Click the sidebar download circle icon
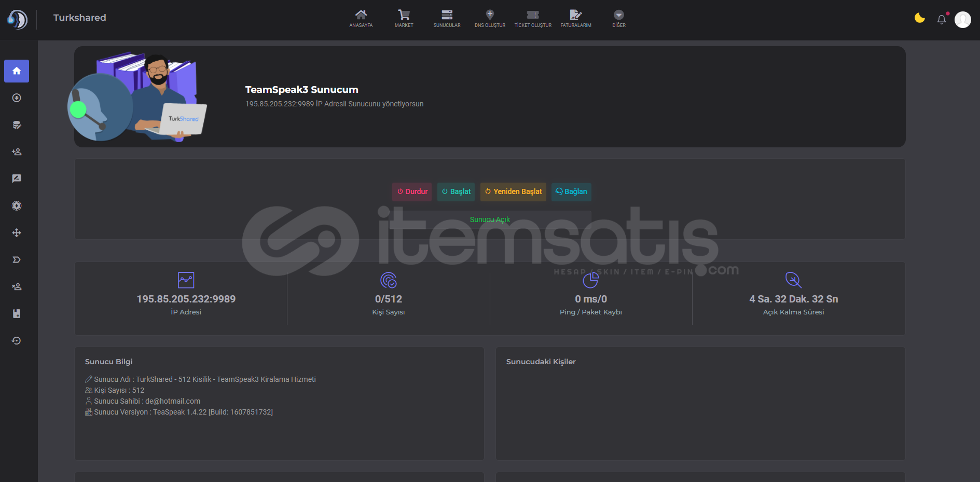980x482 pixels. [x=17, y=98]
